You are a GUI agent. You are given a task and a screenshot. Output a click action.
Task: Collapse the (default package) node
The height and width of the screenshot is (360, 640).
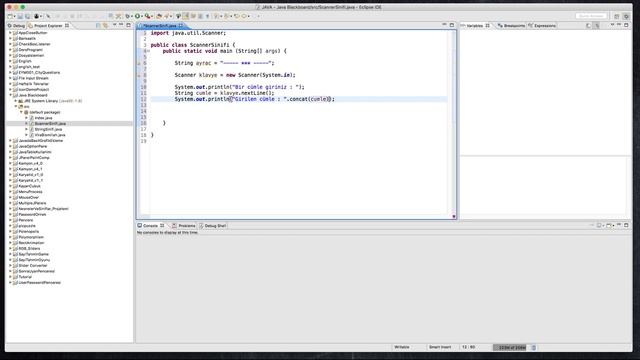click(21, 112)
